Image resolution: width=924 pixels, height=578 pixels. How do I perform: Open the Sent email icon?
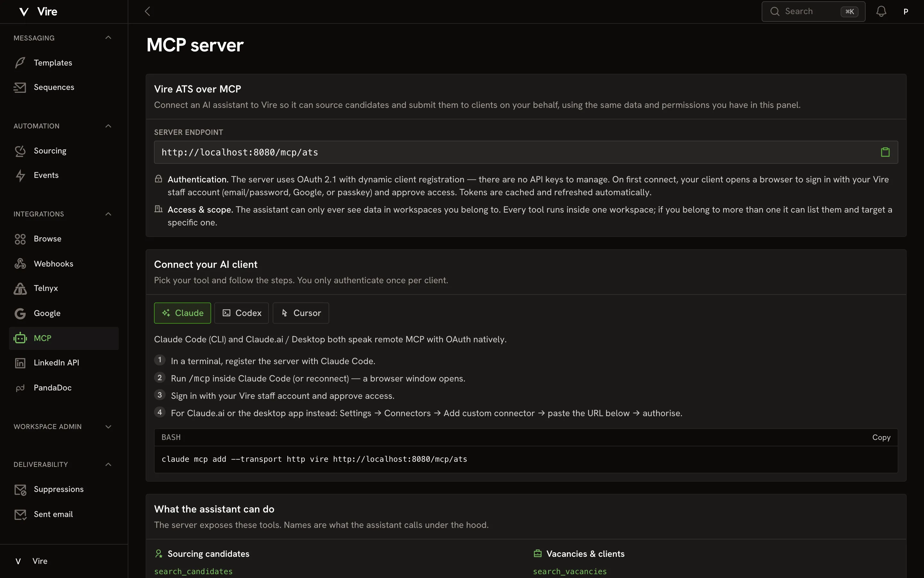(20, 514)
